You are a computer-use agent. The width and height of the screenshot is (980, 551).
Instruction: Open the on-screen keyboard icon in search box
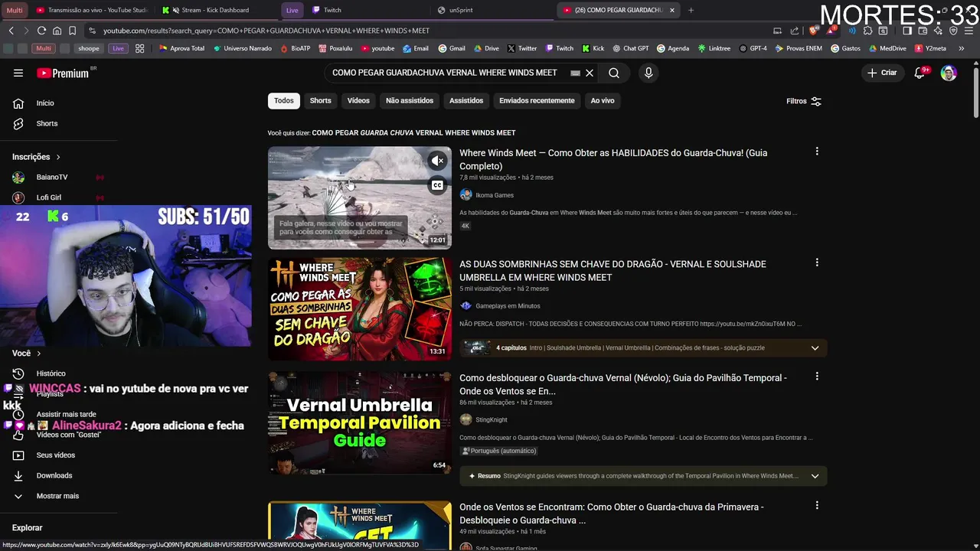pyautogui.click(x=576, y=73)
